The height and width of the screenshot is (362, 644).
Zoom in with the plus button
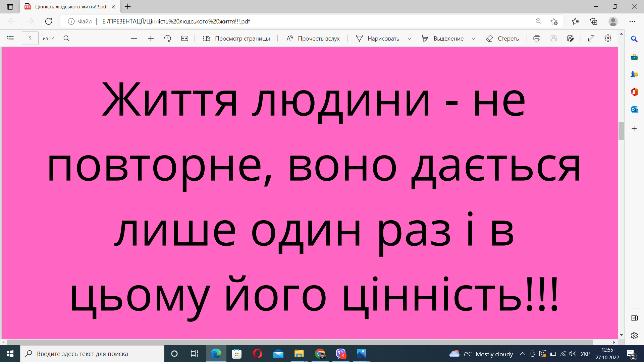pyautogui.click(x=151, y=39)
